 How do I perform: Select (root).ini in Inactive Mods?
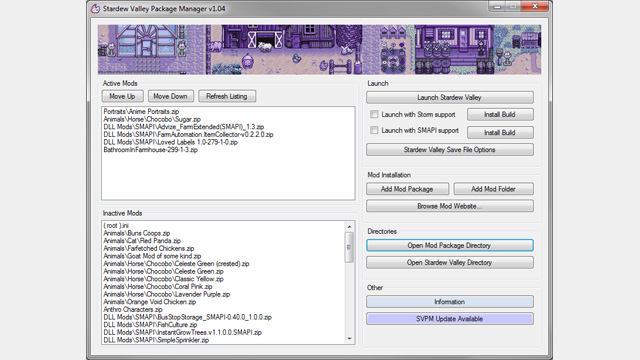(x=116, y=225)
